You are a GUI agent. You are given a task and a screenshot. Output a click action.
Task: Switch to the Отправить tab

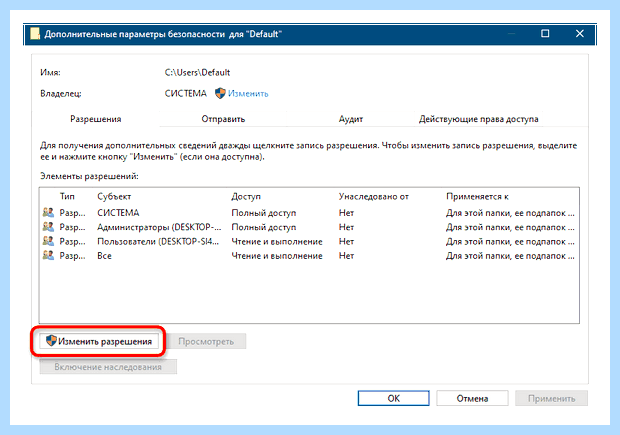point(223,119)
